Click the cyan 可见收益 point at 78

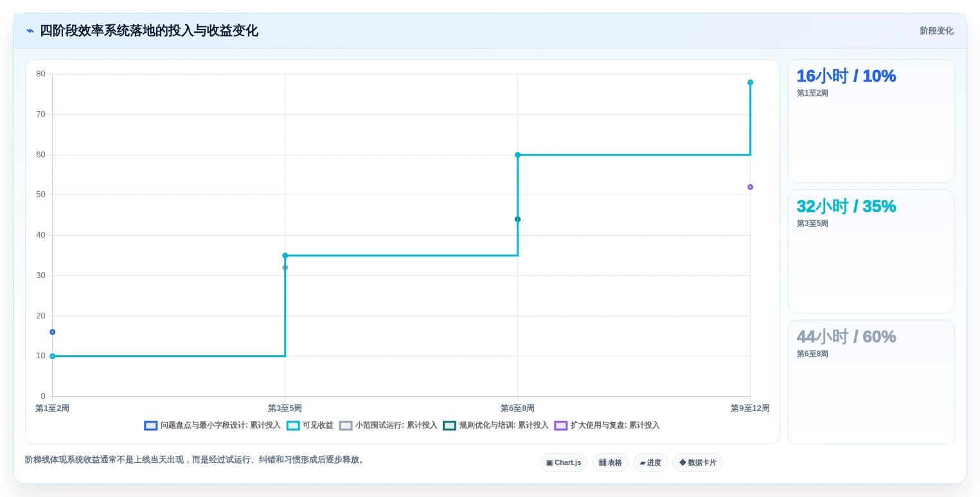click(x=750, y=82)
